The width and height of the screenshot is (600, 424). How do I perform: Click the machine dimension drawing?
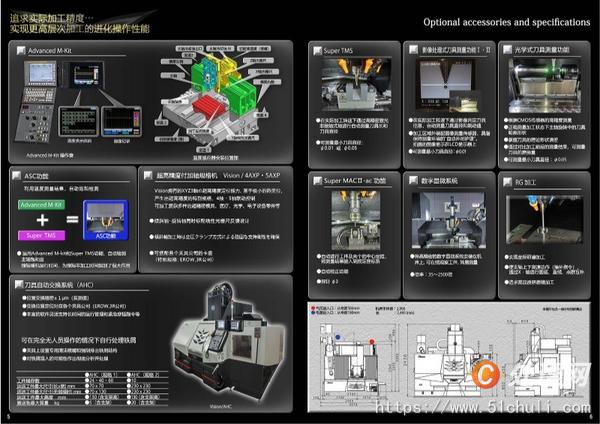(448, 357)
